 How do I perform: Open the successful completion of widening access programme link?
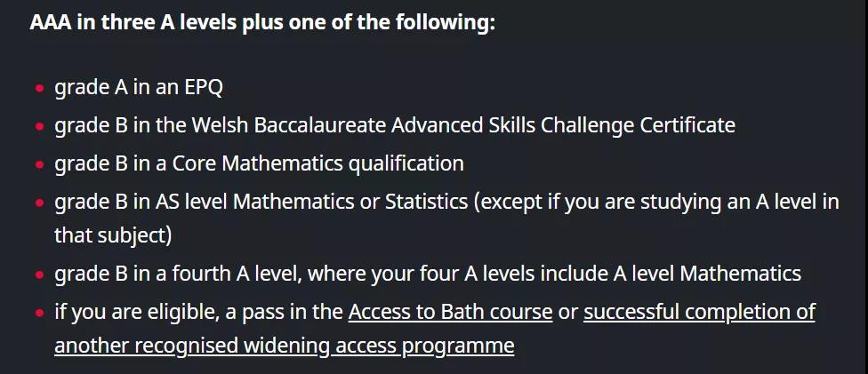(x=435, y=329)
